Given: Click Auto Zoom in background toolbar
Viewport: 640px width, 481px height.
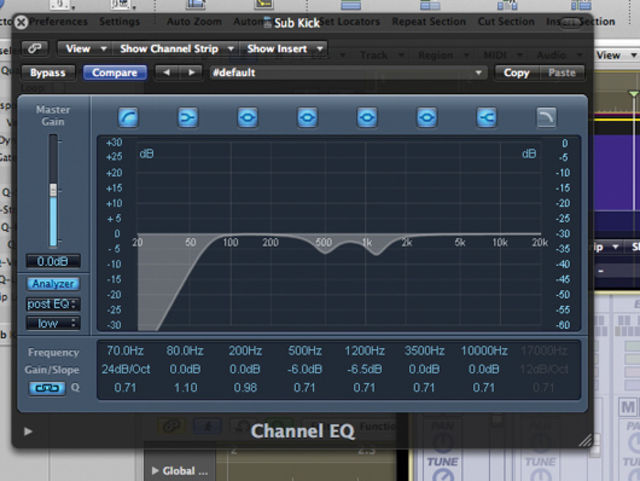Looking at the screenshot, I should pyautogui.click(x=194, y=21).
